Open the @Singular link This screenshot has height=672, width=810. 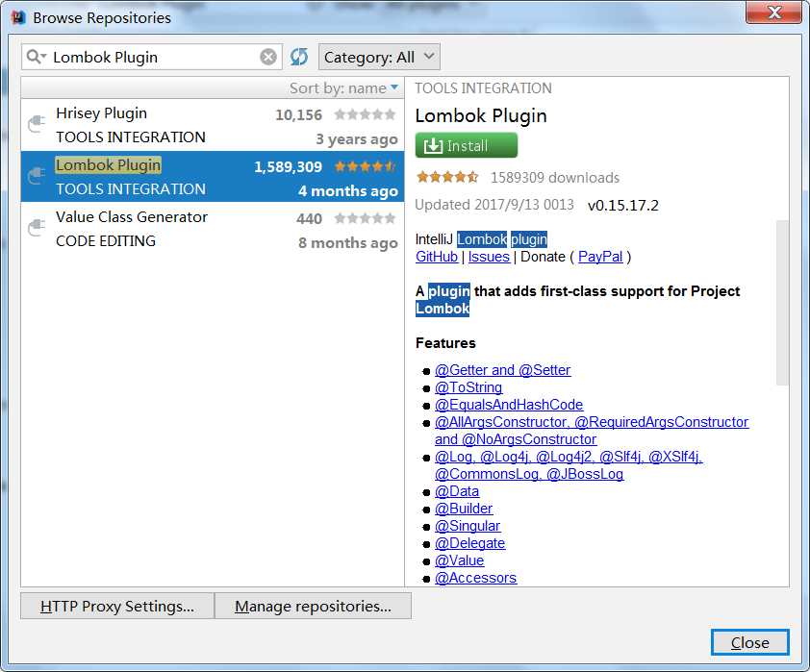tap(468, 526)
